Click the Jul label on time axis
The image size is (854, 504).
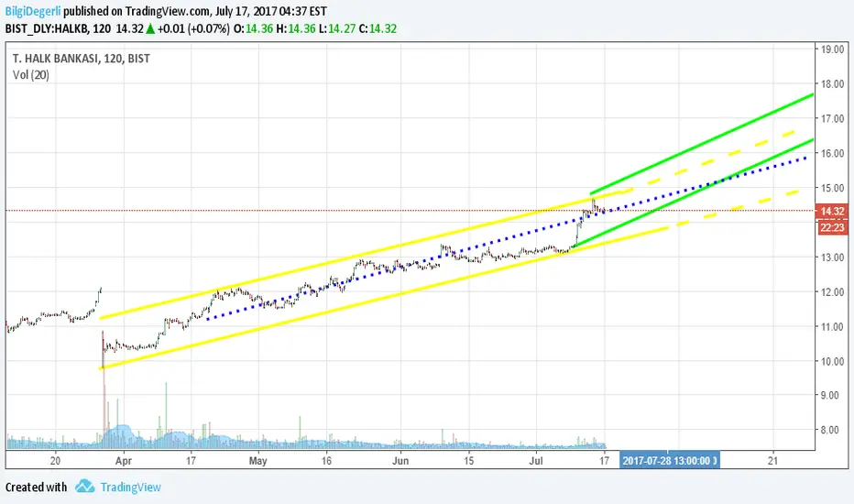pyautogui.click(x=536, y=461)
